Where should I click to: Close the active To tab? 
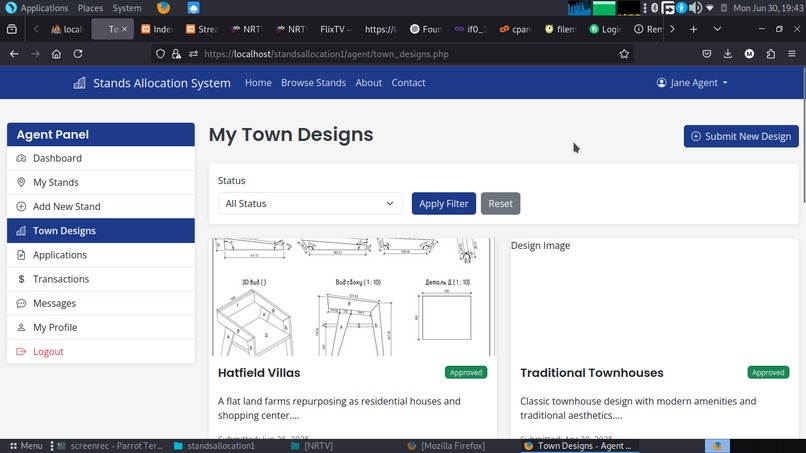[x=124, y=29]
